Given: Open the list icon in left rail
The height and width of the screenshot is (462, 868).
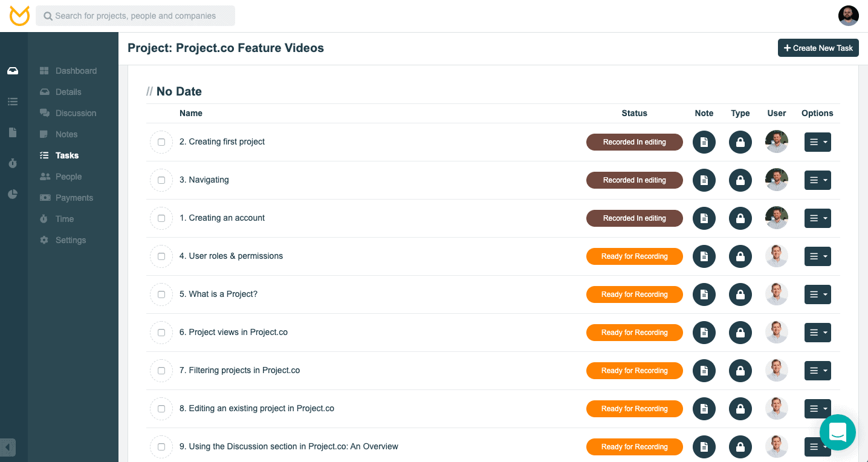Looking at the screenshot, I should (13, 102).
